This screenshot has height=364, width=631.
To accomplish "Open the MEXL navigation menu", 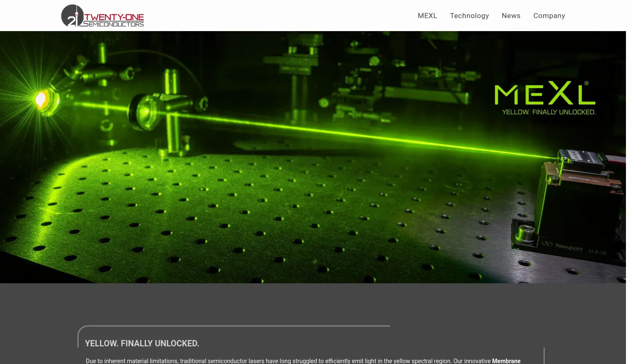I will pos(427,16).
